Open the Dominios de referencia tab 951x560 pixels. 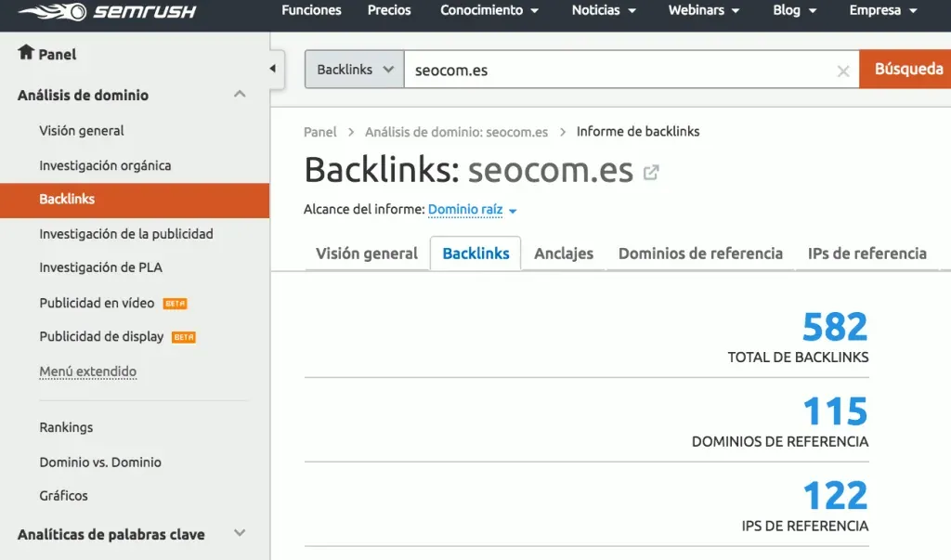coord(700,254)
